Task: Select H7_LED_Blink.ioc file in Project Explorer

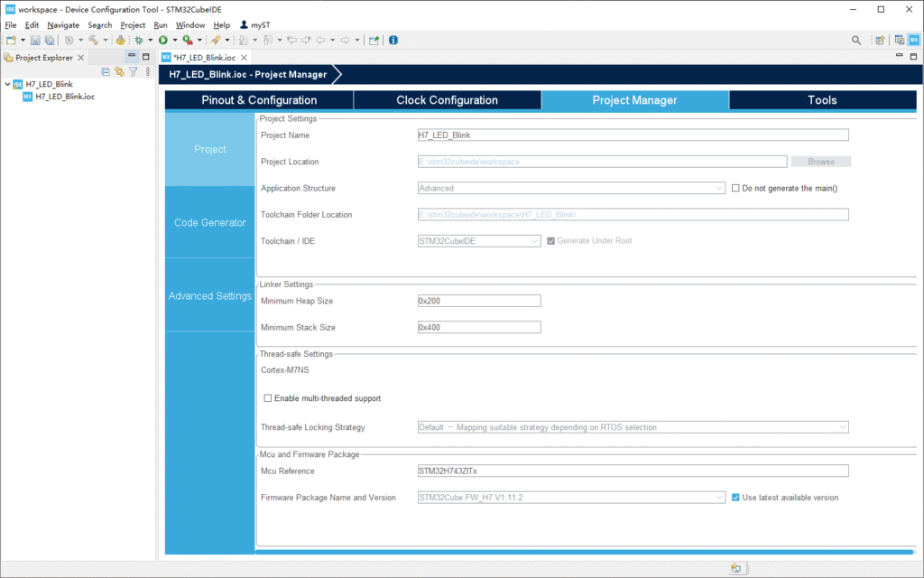Action: point(65,97)
